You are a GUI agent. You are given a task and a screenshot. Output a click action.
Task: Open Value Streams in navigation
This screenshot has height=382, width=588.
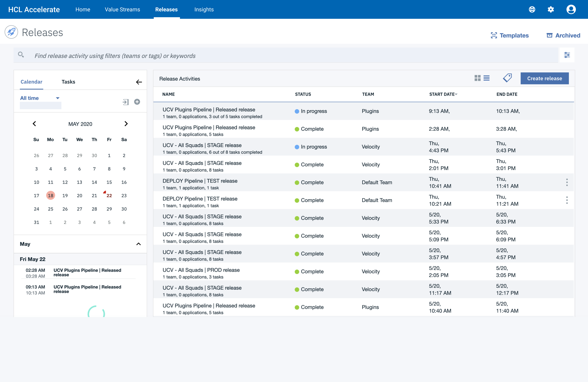122,9
